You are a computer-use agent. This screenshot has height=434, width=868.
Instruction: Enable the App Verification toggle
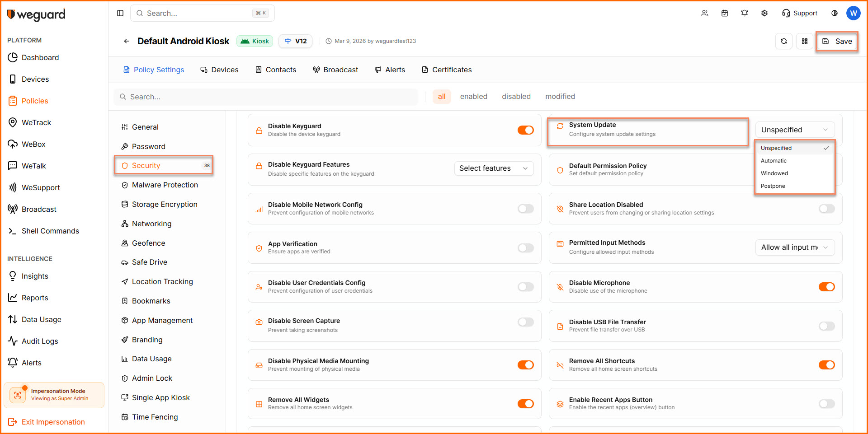tap(525, 248)
